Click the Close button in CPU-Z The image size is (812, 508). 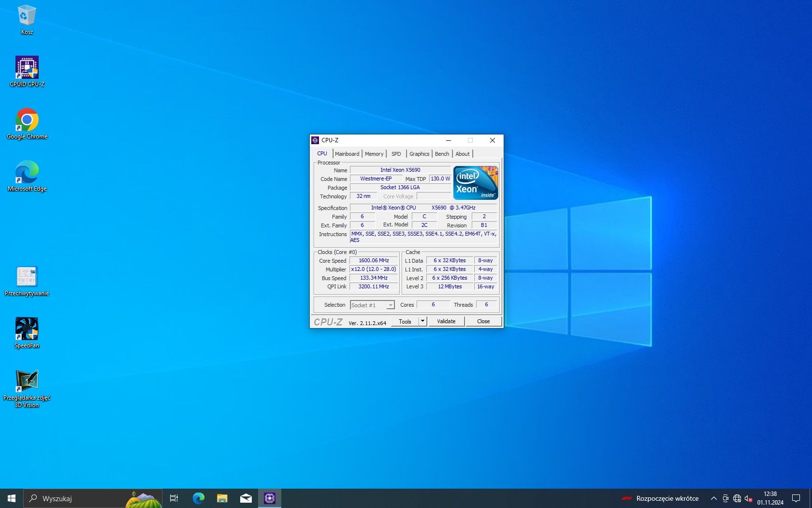pyautogui.click(x=483, y=321)
